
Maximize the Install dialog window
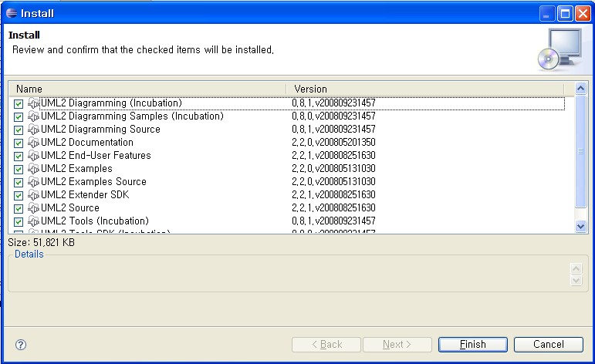tap(565, 14)
